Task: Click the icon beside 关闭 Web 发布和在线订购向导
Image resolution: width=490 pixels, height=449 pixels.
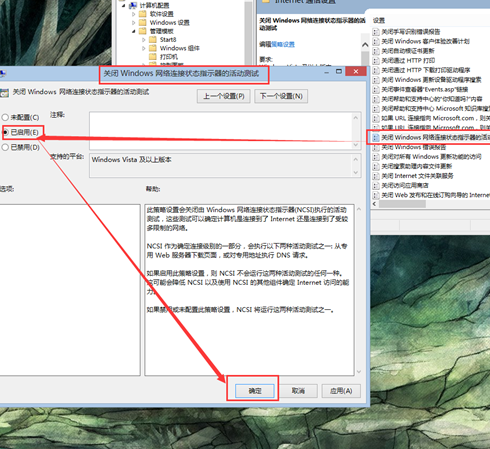Action: coord(376,195)
